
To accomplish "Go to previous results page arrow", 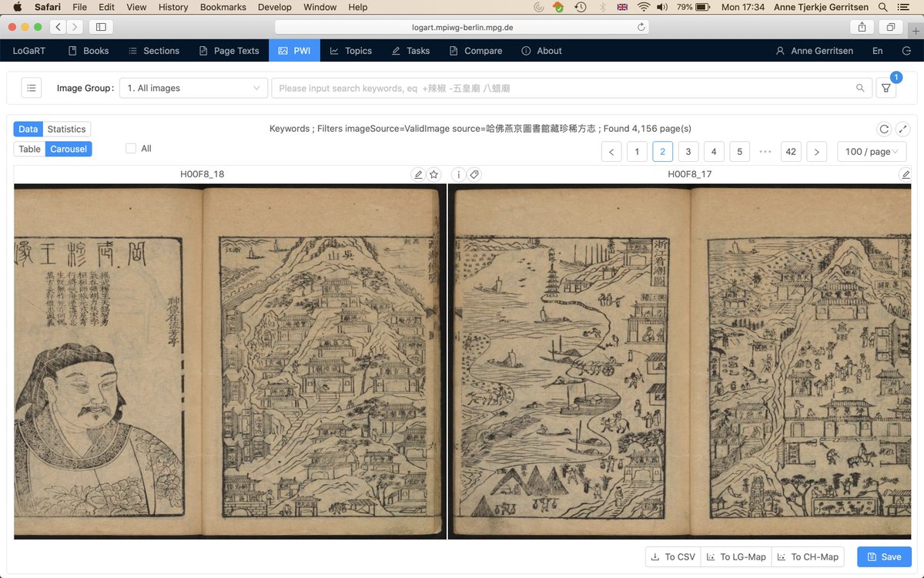I will tap(611, 152).
